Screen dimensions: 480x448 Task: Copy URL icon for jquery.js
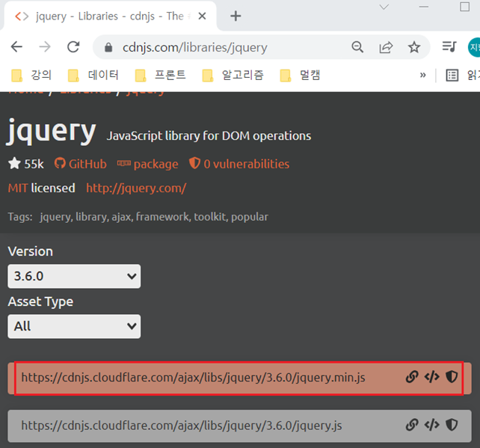(x=412, y=425)
